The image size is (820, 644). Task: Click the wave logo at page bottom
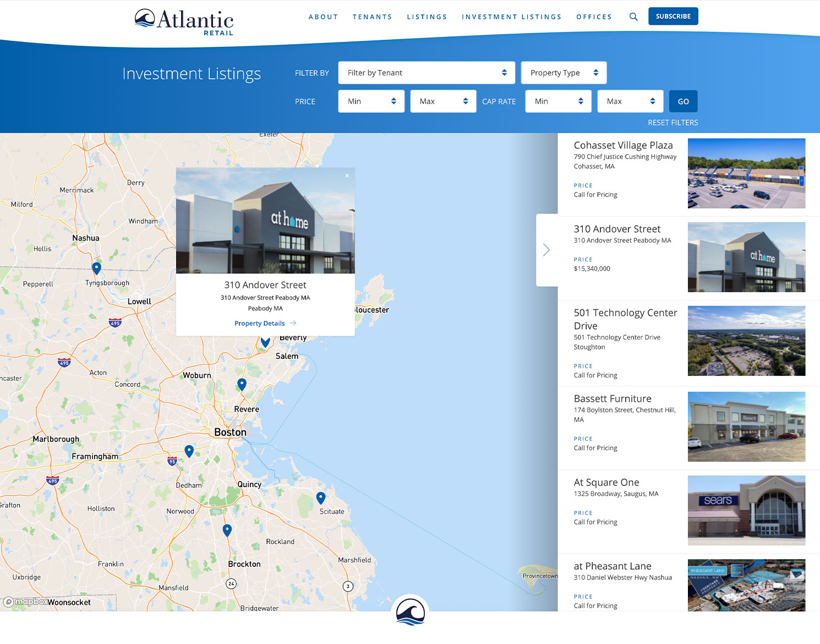click(411, 613)
